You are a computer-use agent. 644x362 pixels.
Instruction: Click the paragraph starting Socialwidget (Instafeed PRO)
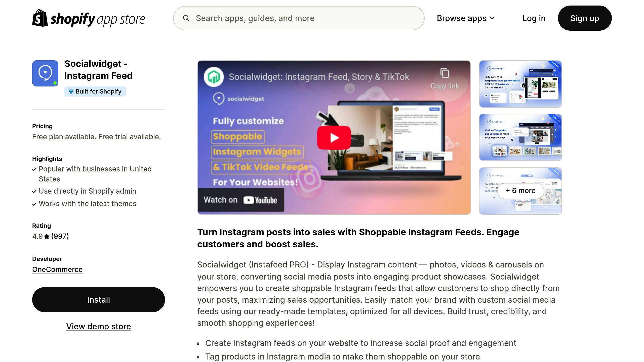378,294
